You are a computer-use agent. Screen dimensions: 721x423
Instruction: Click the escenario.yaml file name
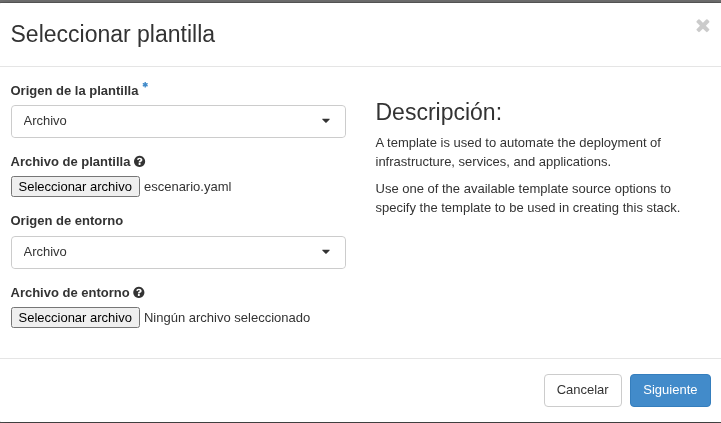click(x=188, y=187)
